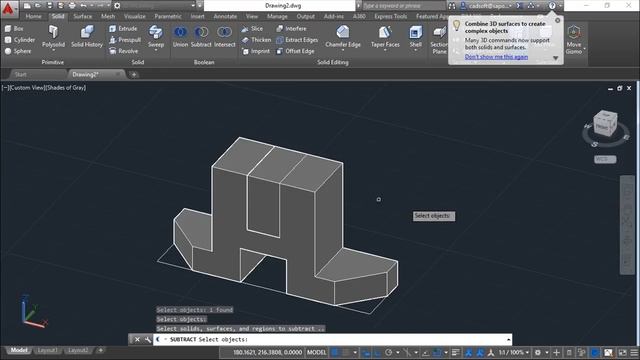This screenshot has width=640, height=360.
Task: Switch to the Home ribbon tab
Action: [x=33, y=16]
